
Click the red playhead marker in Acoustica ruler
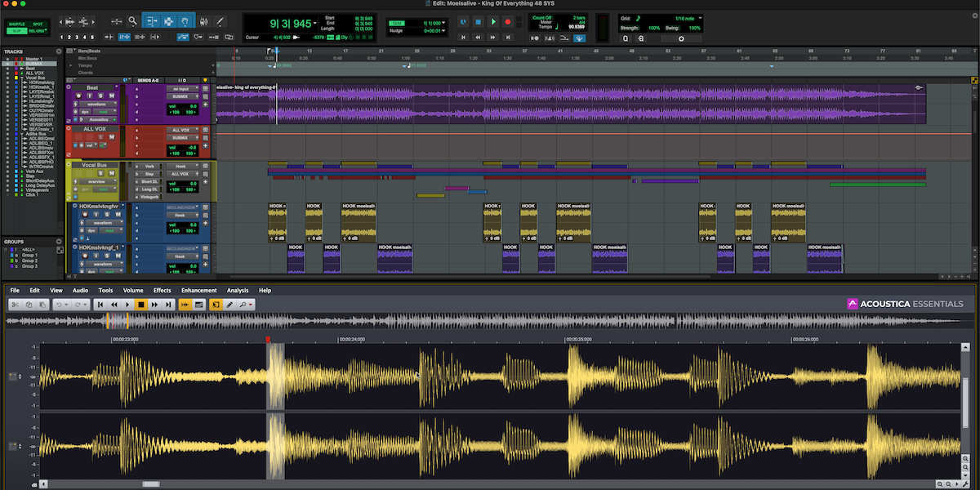[268, 339]
